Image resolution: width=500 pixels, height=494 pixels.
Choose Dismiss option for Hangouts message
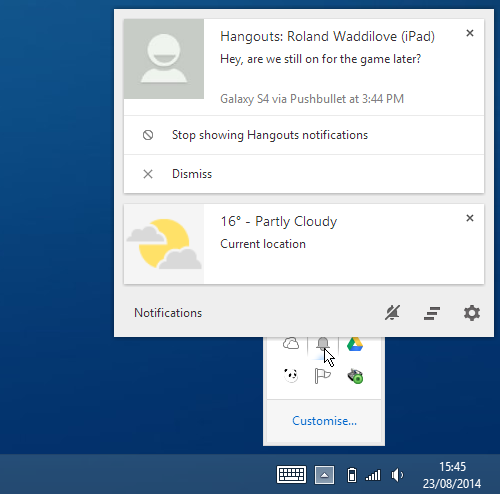[x=304, y=174]
